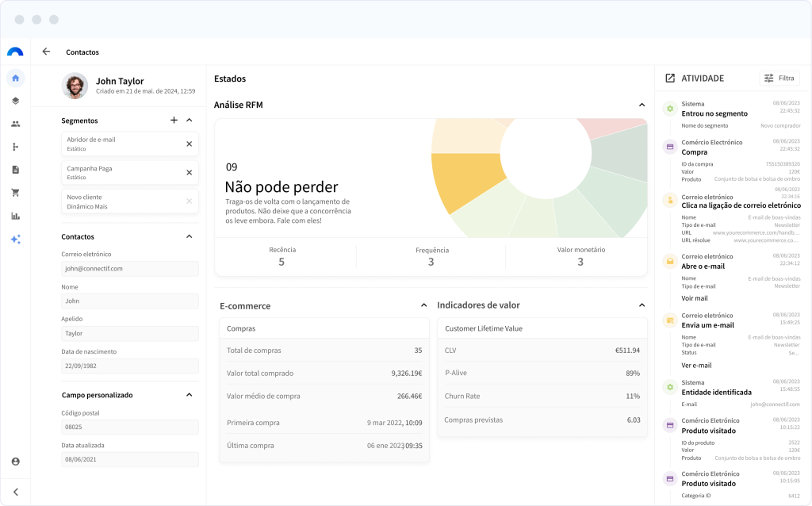
Task: Open the shopping cart icon in sidebar
Action: tap(15, 192)
